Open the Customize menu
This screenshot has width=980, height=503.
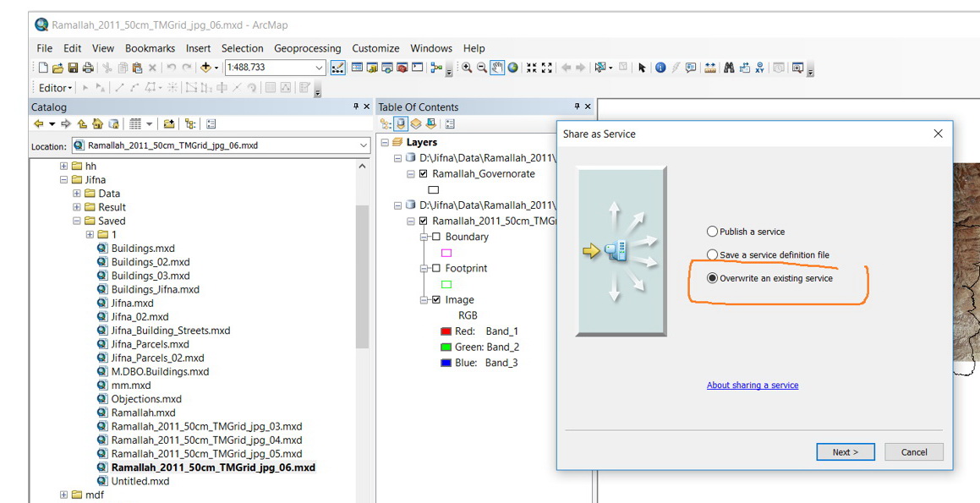pyautogui.click(x=375, y=48)
